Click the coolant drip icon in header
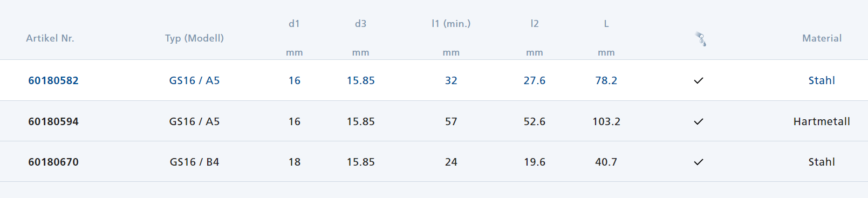Screen dimensions: 868x198 (x=700, y=39)
